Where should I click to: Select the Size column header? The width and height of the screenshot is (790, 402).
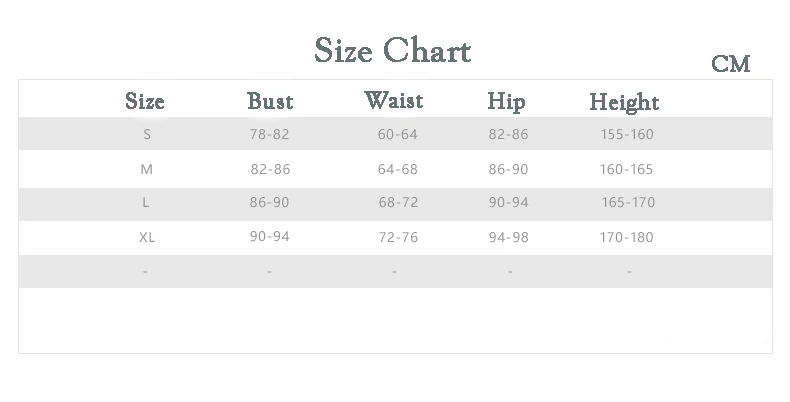coord(145,101)
